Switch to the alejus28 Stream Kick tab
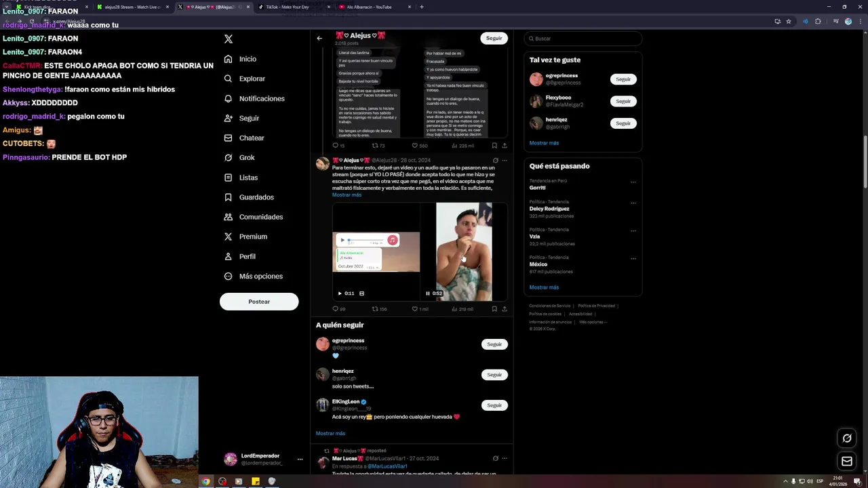Image resolution: width=868 pixels, height=488 pixels. click(132, 7)
